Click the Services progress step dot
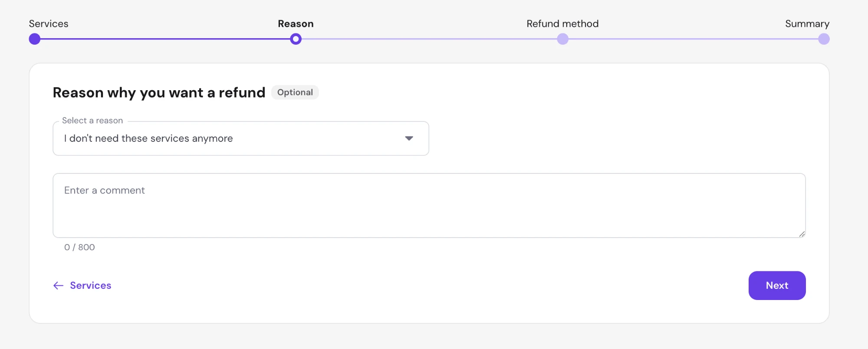Screen dimensions: 868x349 (x=35, y=39)
